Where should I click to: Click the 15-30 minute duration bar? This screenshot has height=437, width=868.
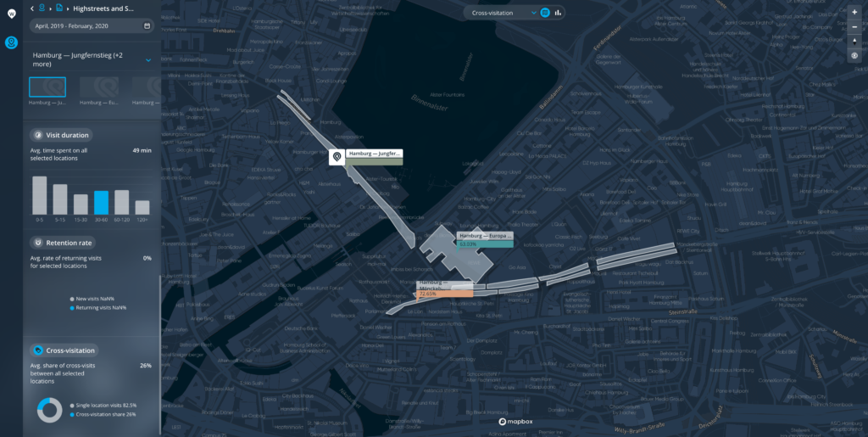[x=81, y=204]
